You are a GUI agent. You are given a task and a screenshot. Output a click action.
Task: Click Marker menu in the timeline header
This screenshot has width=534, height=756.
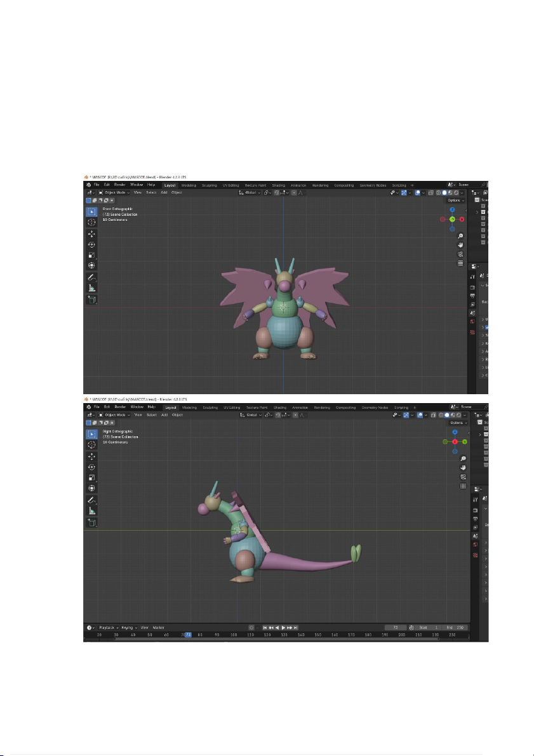click(159, 628)
